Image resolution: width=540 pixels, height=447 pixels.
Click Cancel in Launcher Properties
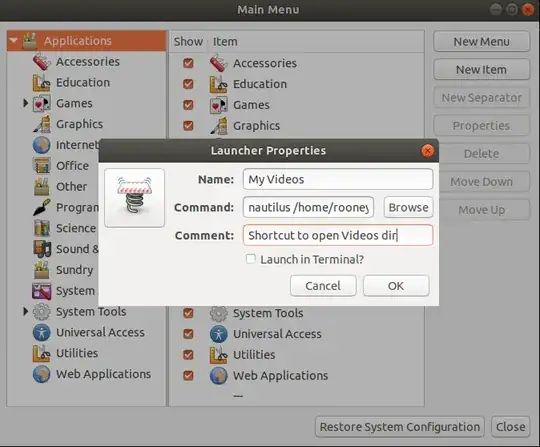[323, 286]
